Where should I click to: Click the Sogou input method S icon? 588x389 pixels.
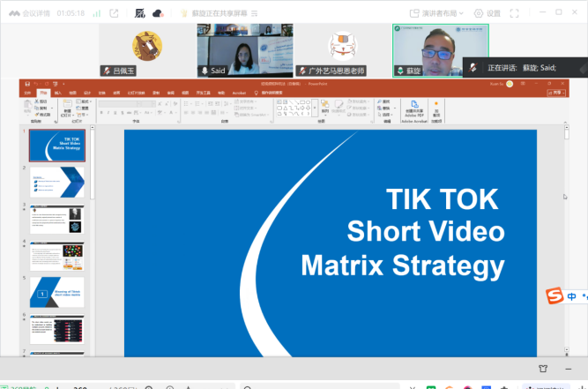(554, 296)
